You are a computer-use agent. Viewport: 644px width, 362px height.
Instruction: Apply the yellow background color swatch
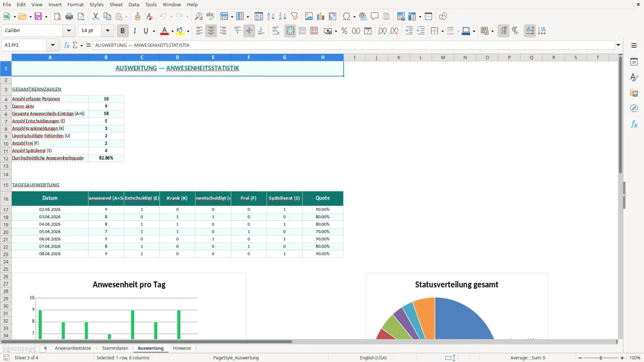(x=180, y=31)
